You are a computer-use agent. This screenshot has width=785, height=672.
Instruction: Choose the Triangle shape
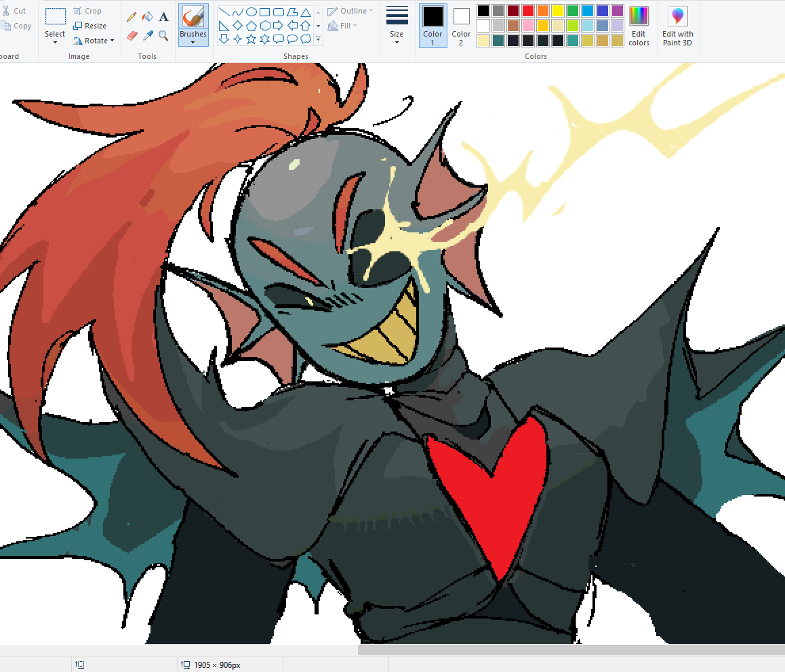click(305, 12)
